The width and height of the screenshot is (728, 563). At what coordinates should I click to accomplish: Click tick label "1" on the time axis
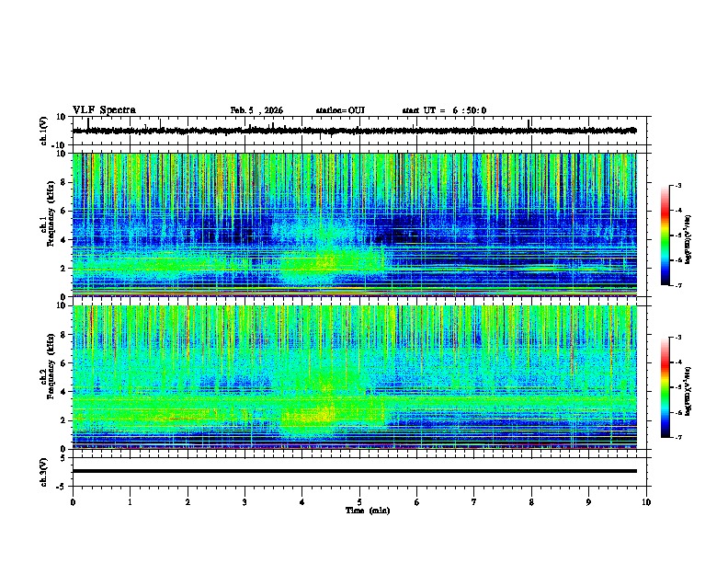[x=130, y=502]
